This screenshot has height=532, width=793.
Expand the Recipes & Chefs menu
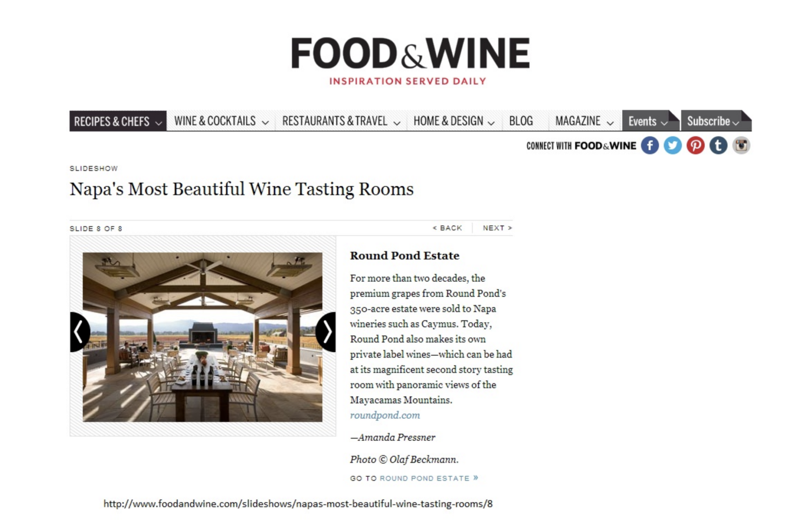118,121
